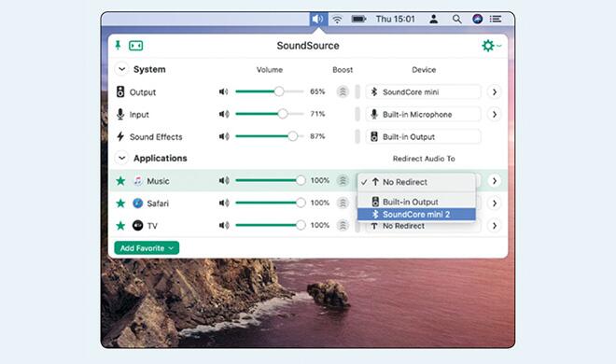
Task: Open the SoundCore mini output device dropdown
Action: tap(423, 91)
